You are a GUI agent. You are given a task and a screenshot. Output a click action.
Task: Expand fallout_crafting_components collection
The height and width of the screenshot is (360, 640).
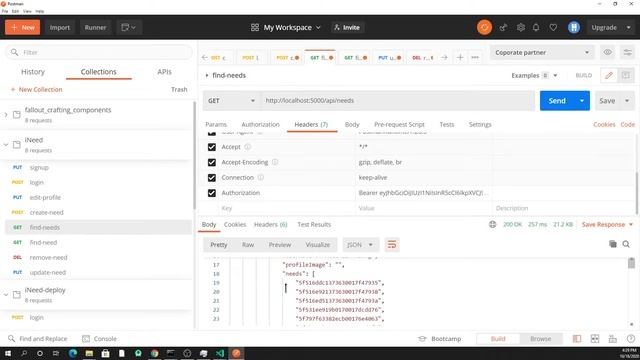pyautogui.click(x=6, y=115)
